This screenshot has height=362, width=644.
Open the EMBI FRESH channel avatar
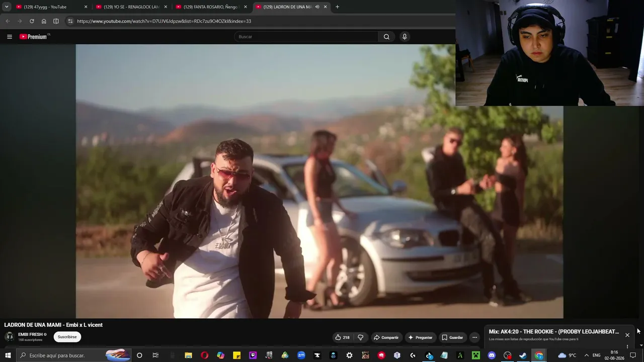(x=10, y=337)
